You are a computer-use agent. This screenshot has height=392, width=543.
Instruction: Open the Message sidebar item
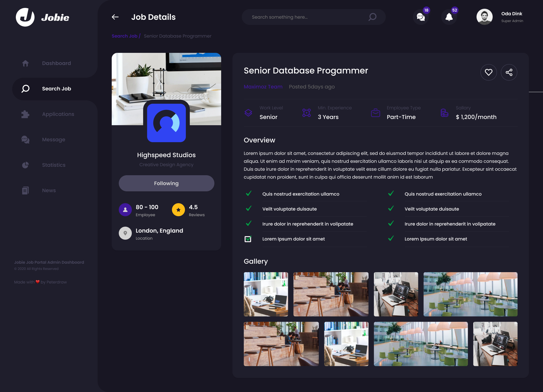[53, 140]
